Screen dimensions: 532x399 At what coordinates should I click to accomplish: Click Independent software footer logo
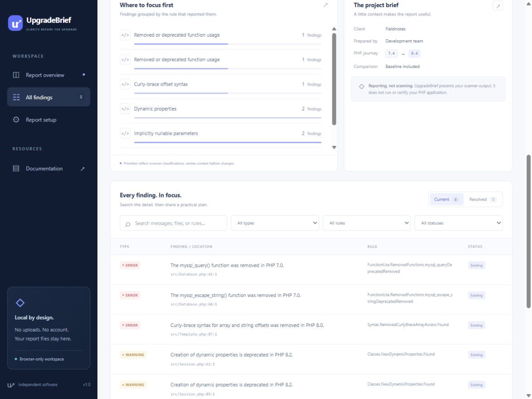(11, 385)
